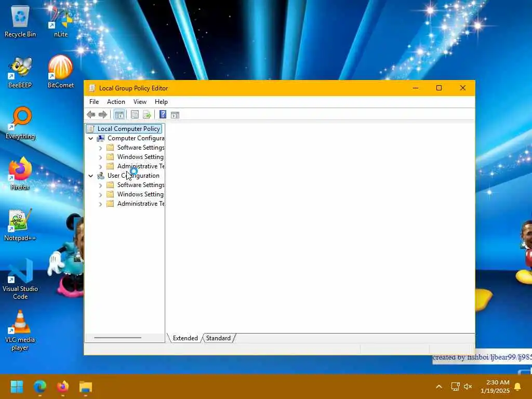
Task: Open Microsoft Edge from the taskbar
Action: click(x=40, y=387)
